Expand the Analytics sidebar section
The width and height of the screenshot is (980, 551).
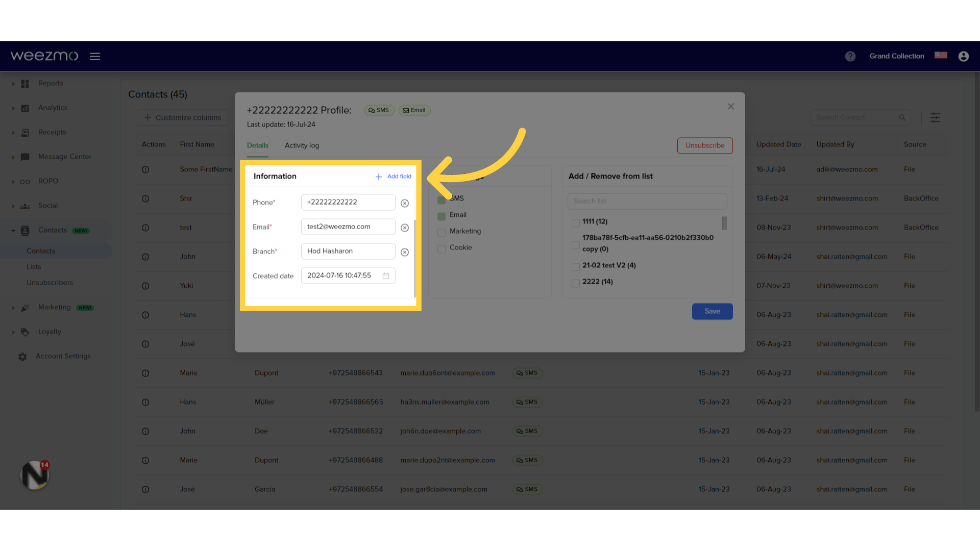[x=13, y=108]
